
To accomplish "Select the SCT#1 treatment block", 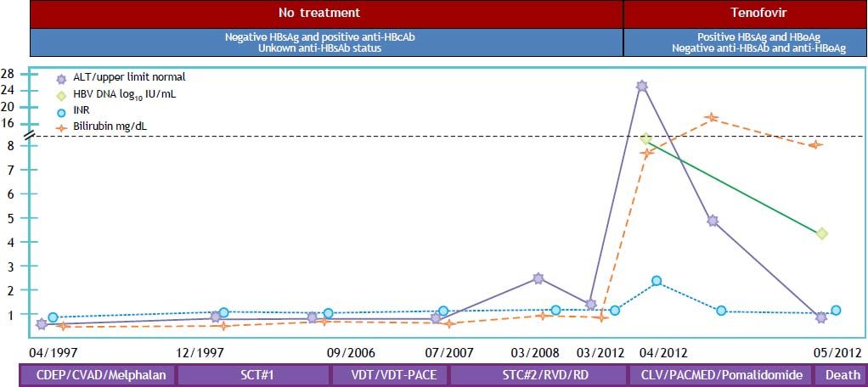I will point(253,375).
